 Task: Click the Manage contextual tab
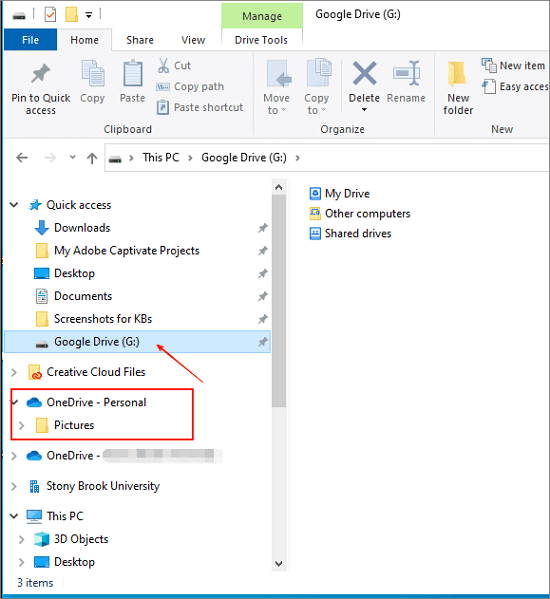click(262, 16)
